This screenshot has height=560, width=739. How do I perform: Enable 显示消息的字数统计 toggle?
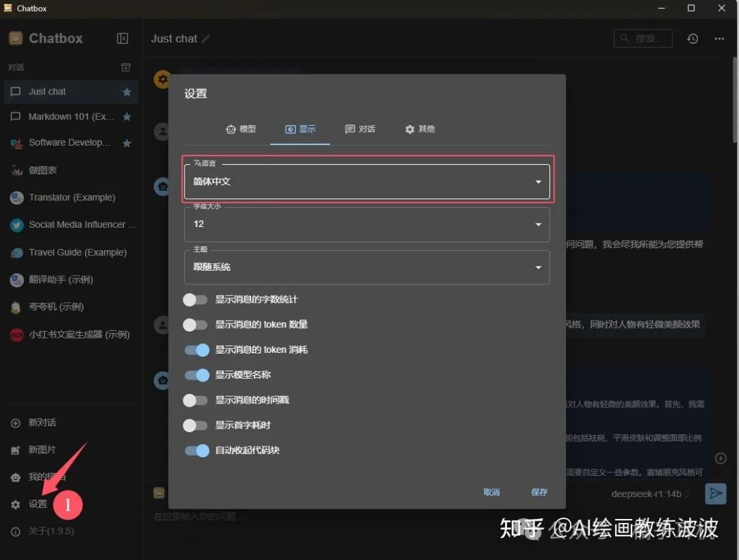195,299
